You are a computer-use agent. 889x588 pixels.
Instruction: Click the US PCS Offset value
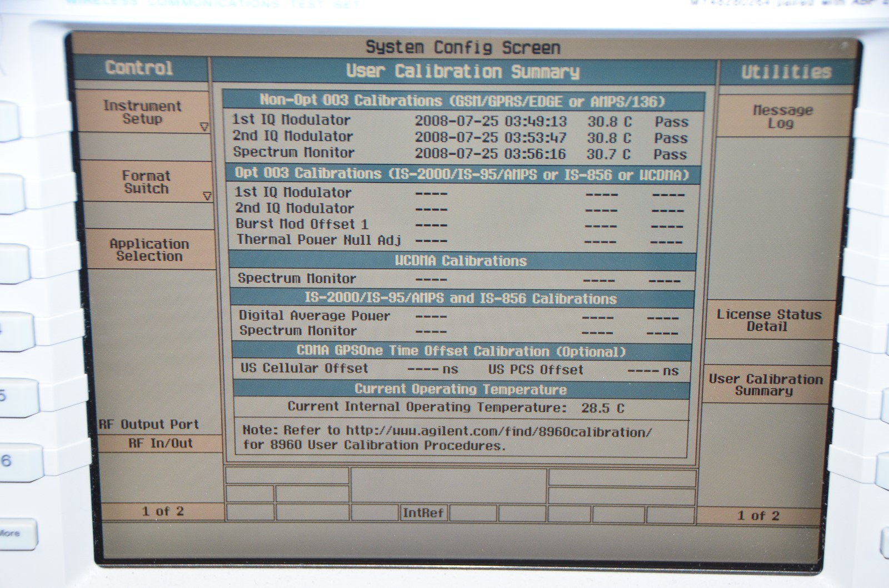[652, 370]
